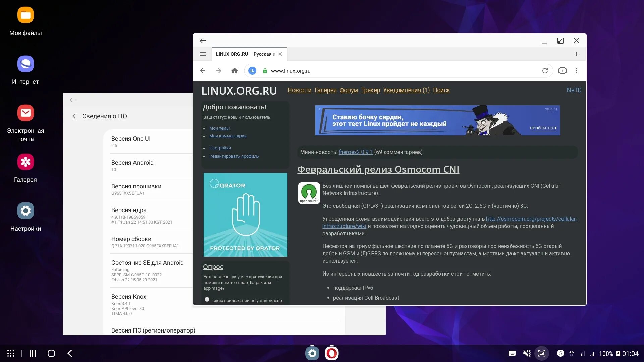
Task: Switch to Settings app in taskbar
Action: [x=312, y=353]
